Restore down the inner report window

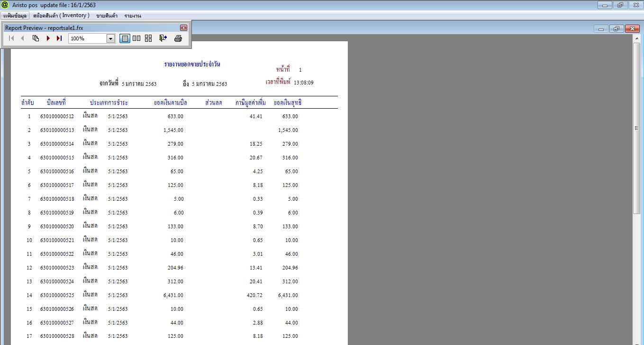pyautogui.click(x=617, y=29)
